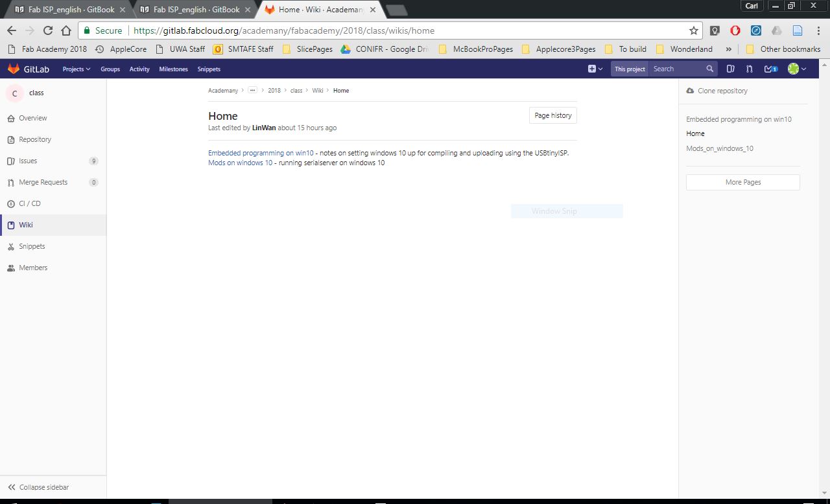The height and width of the screenshot is (504, 830).
Task: Click the Google Drive extension icon
Action: pos(777,30)
